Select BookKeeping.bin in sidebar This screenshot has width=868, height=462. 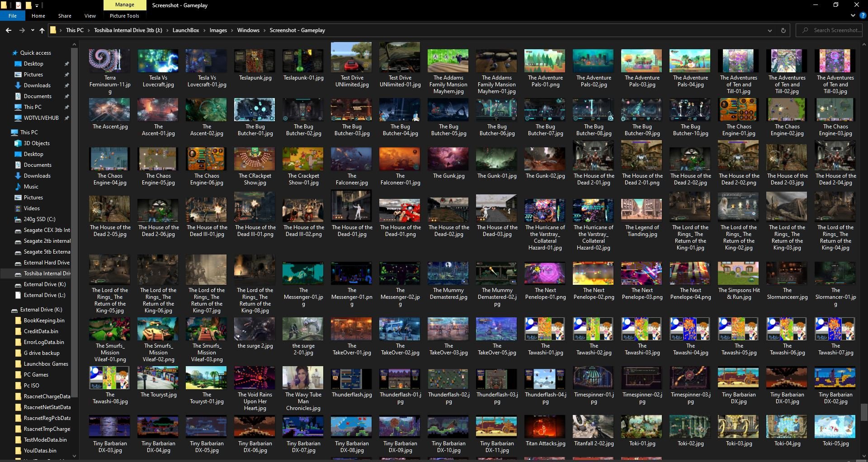(44, 321)
